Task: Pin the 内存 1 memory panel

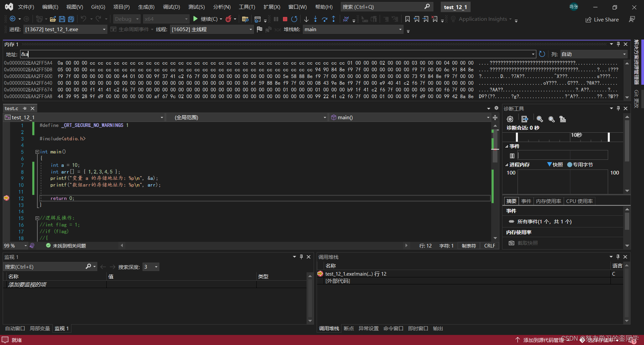Action: [x=618, y=44]
